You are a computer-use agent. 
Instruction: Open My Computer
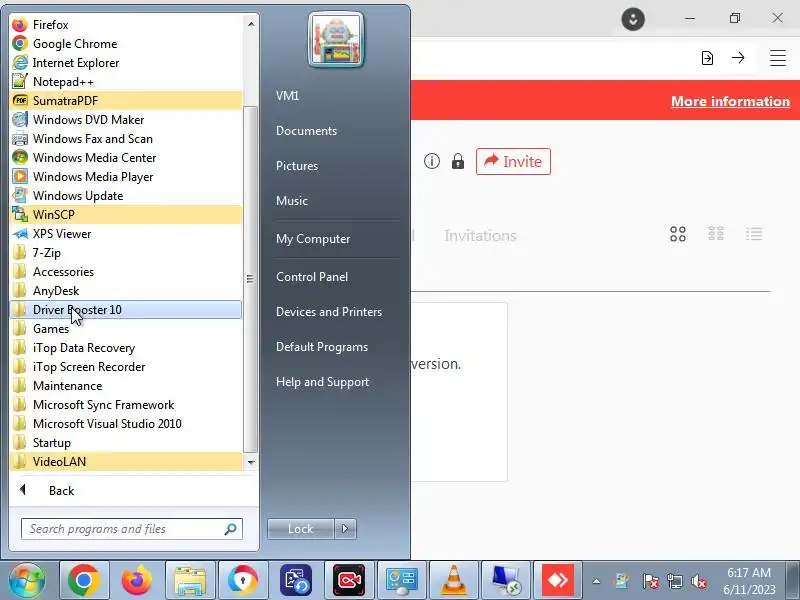313,239
